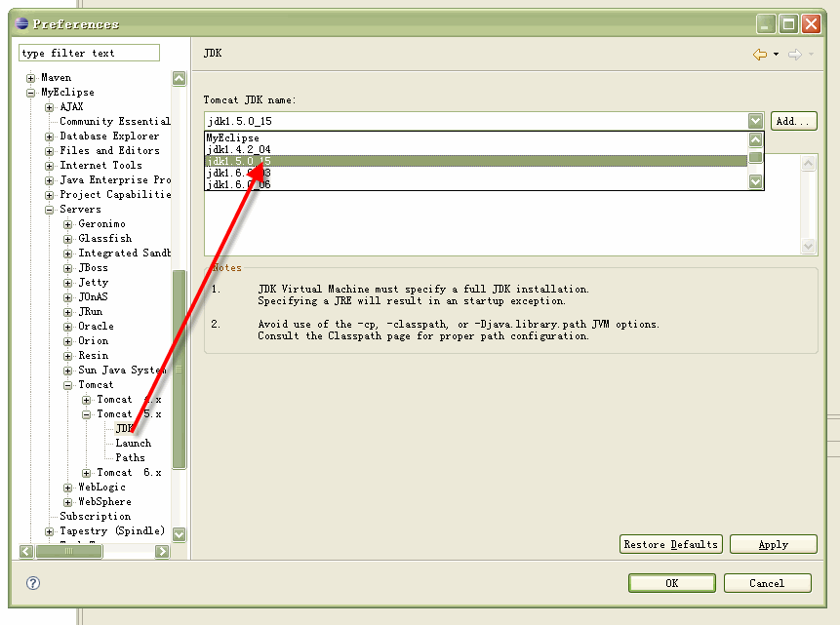Select the Subscription tree item
The width and height of the screenshot is (840, 625).
[96, 516]
